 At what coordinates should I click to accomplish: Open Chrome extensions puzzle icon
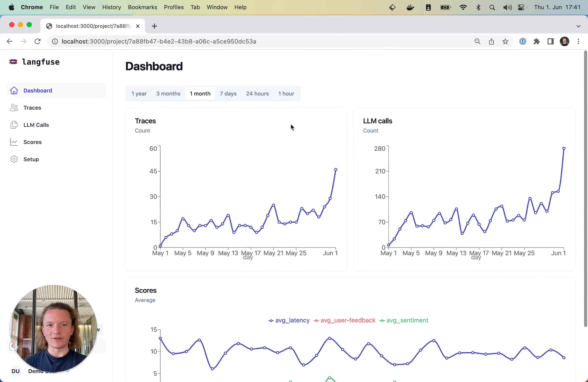click(x=537, y=41)
